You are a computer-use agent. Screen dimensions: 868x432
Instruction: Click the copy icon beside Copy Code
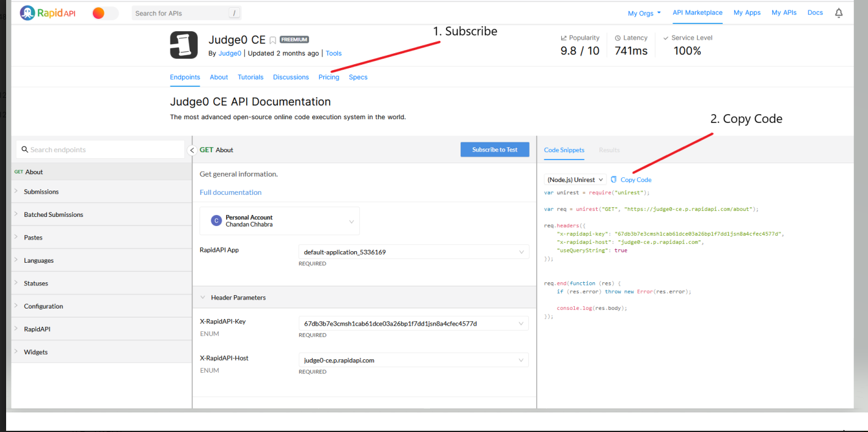[614, 180]
